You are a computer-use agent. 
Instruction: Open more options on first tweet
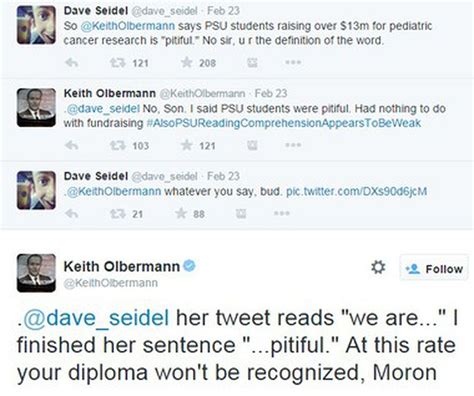pos(293,62)
